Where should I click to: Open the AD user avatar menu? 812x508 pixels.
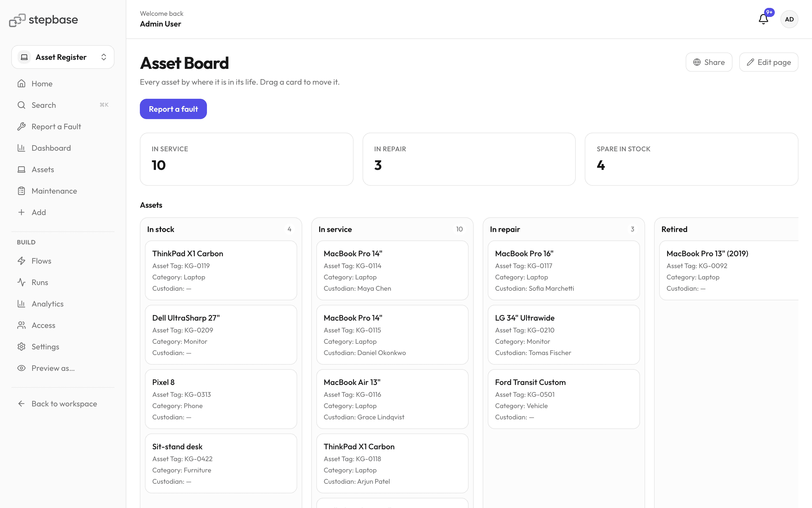[789, 19]
